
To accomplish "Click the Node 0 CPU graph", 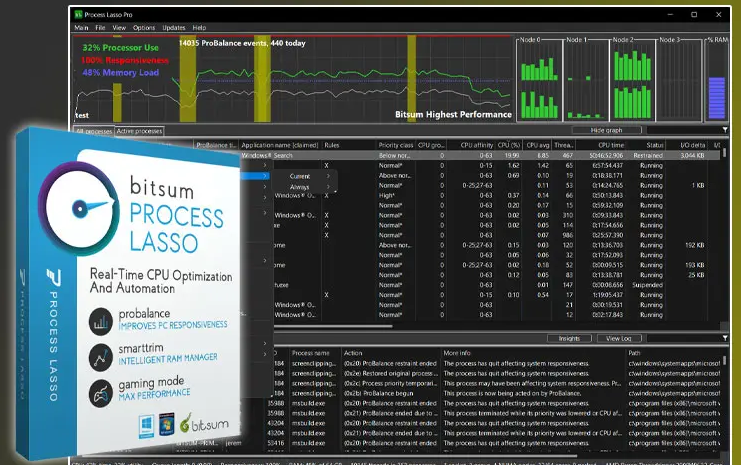I will [539, 79].
